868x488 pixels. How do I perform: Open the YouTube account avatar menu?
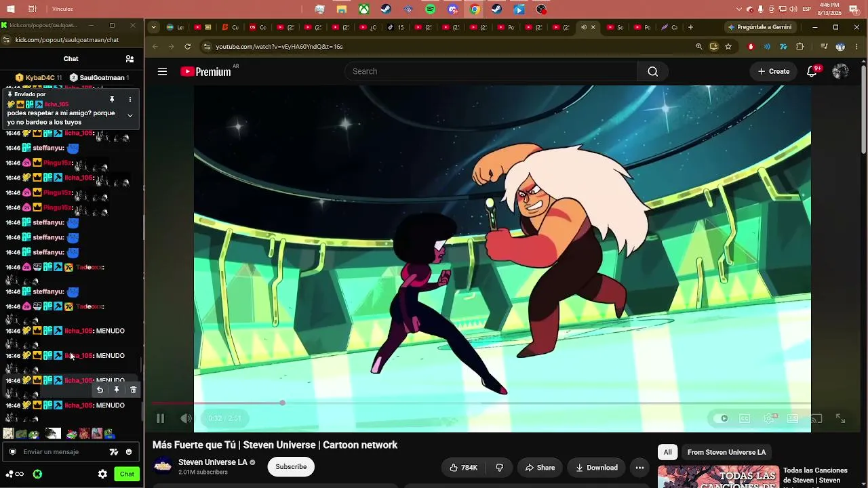click(840, 71)
